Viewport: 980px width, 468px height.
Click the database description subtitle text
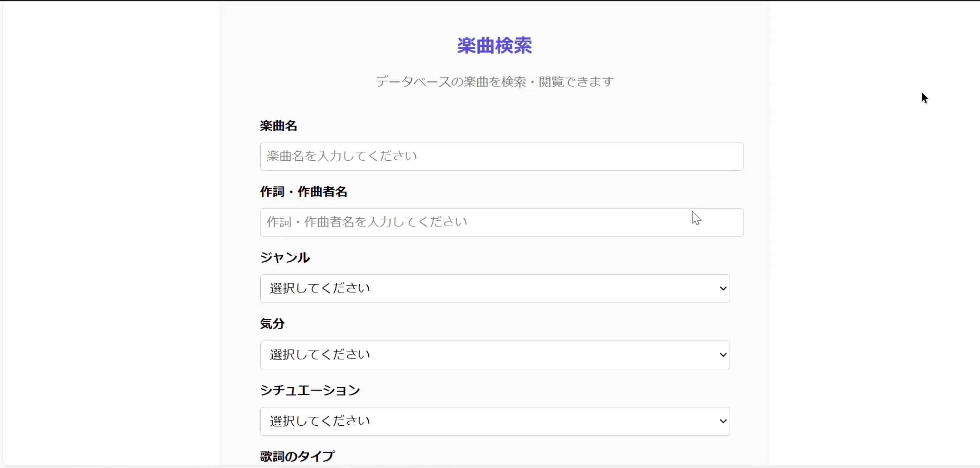pos(493,81)
